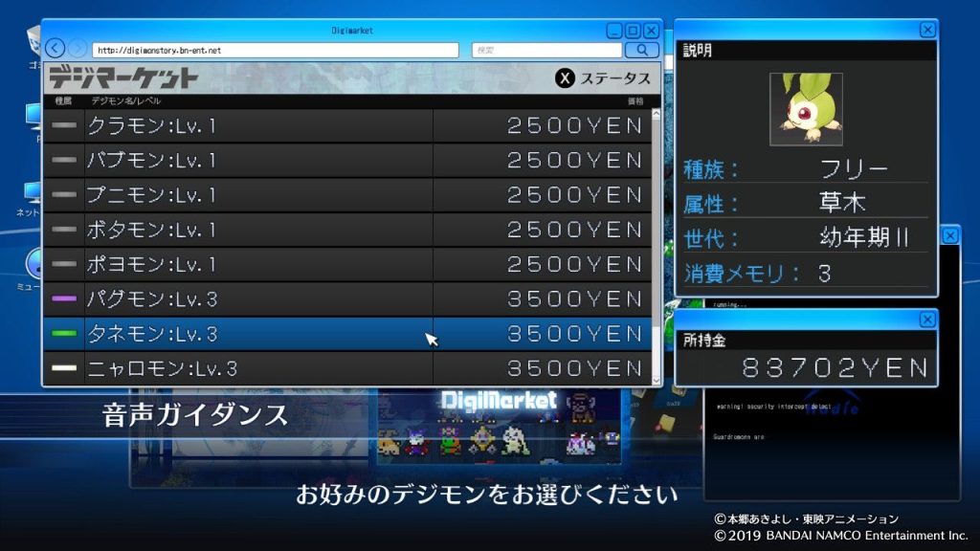Click the magnifying glass search button
This screenshot has height=551, width=980.
(x=640, y=50)
